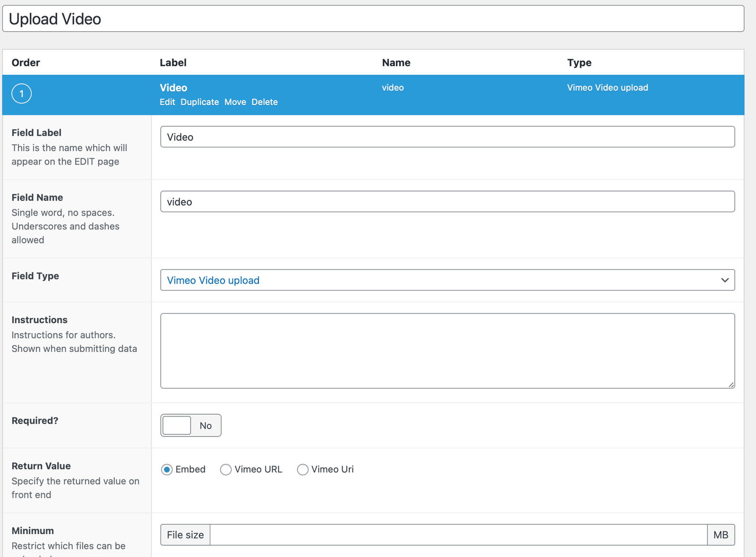Click the 'video' name cell

pos(393,87)
